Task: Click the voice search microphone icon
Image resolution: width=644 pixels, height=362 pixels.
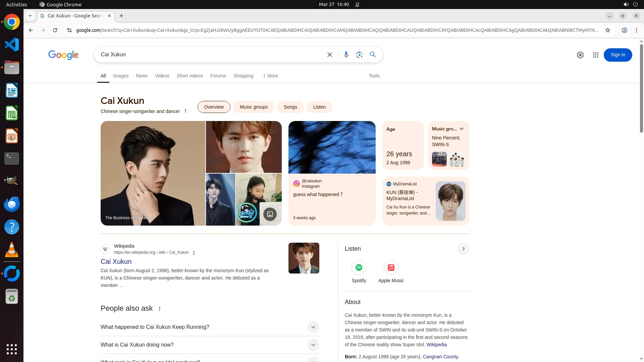Action: pyautogui.click(x=346, y=55)
